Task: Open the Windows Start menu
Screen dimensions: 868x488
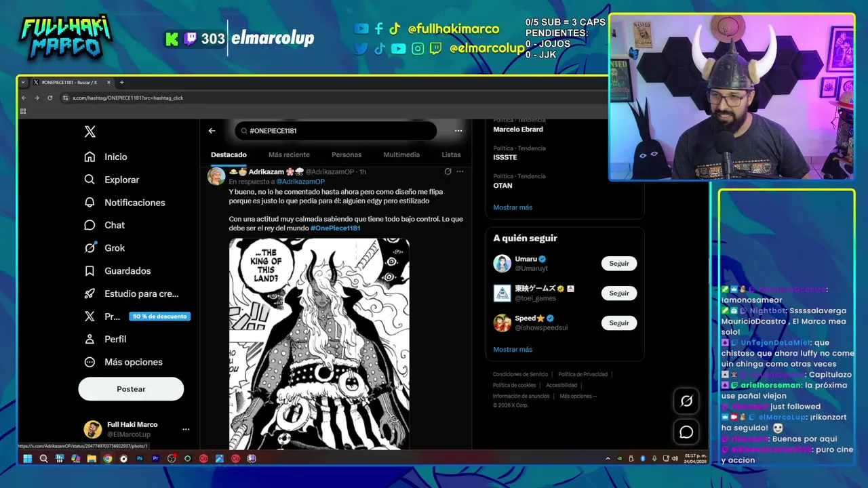Action: point(27,459)
